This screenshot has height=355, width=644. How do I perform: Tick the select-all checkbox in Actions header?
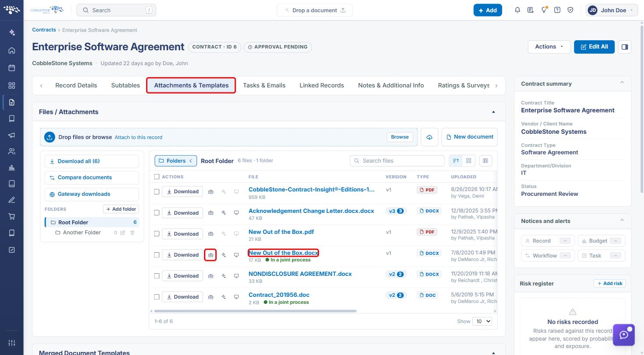point(157,177)
